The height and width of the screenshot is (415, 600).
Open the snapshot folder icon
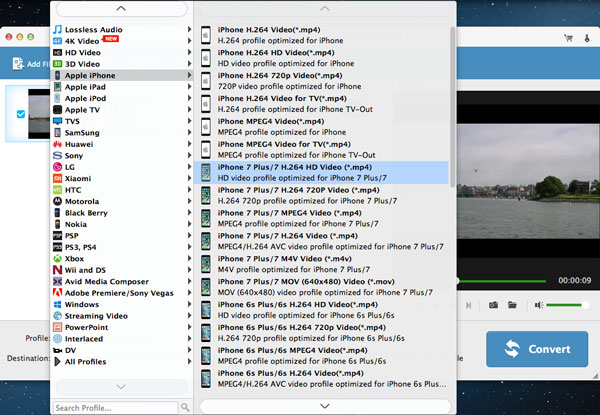click(512, 305)
